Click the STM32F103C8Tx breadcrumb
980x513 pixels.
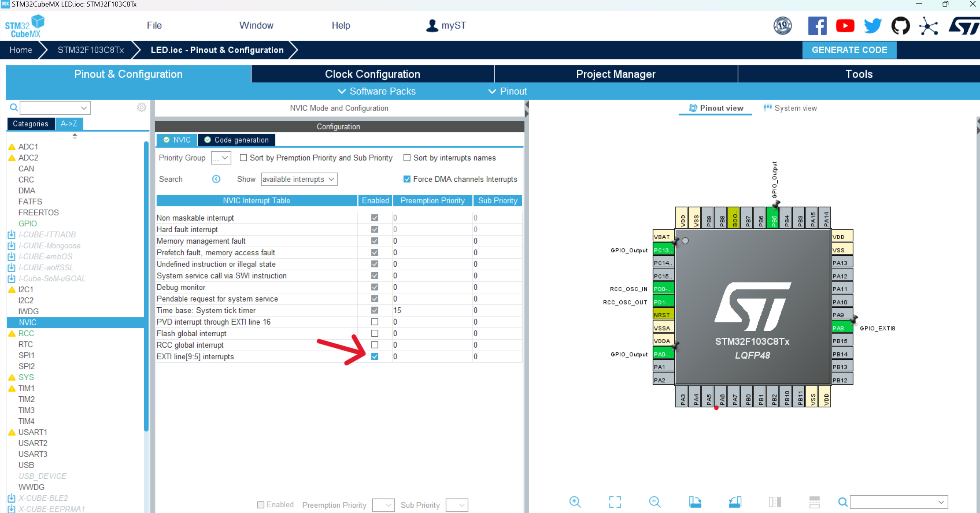(91, 50)
